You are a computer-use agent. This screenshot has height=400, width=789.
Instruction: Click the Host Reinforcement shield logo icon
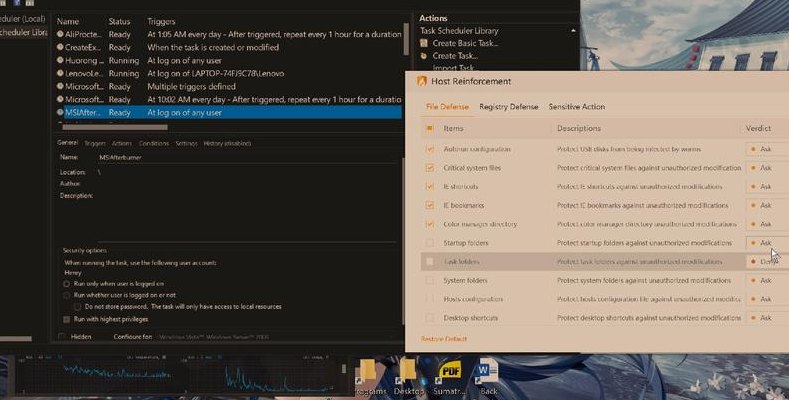(422, 81)
